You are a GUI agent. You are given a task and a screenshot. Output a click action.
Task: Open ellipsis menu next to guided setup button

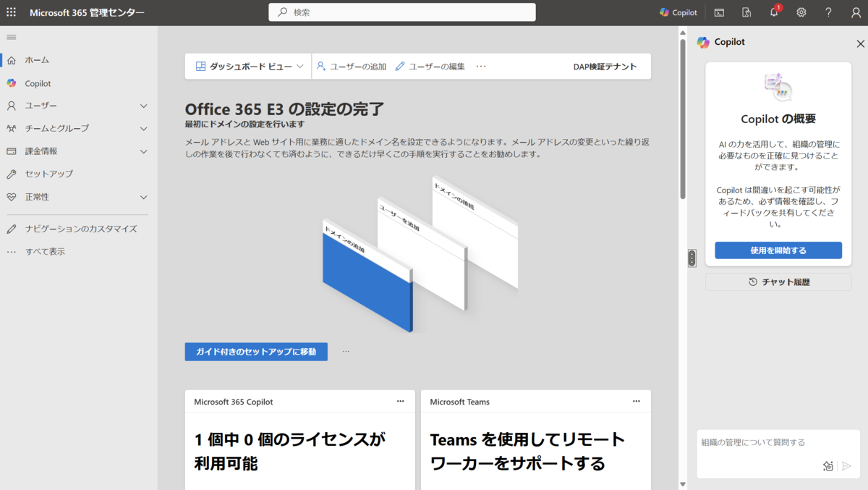[x=346, y=352]
